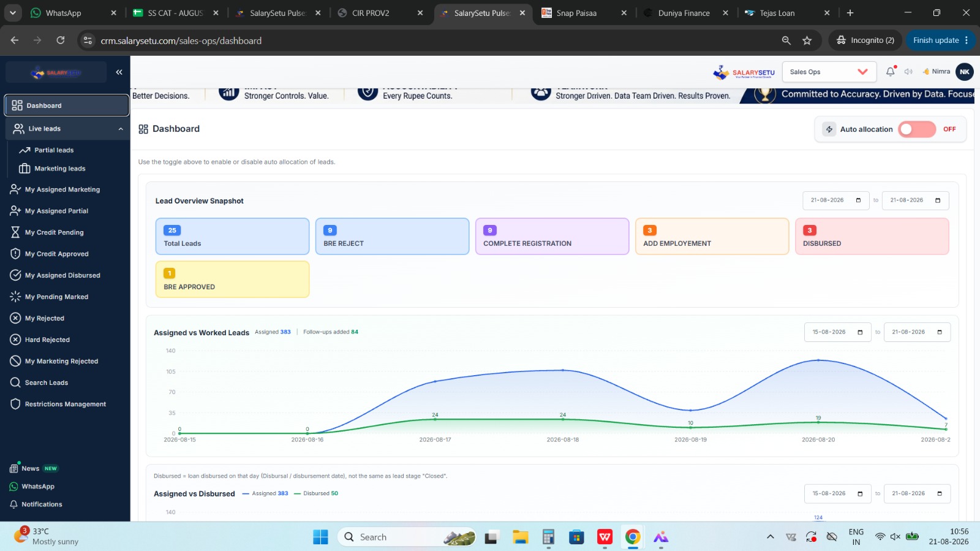Switch to the WhatsApp browser tab
This screenshot has width=980, height=551.
[73, 13]
